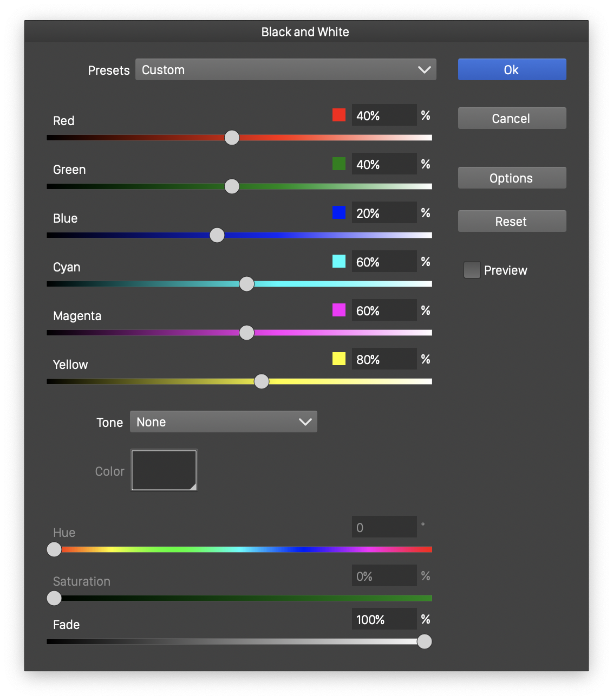Screen dimensions: 613x700
Task: Click the blue color indicator square
Action: coord(339,212)
